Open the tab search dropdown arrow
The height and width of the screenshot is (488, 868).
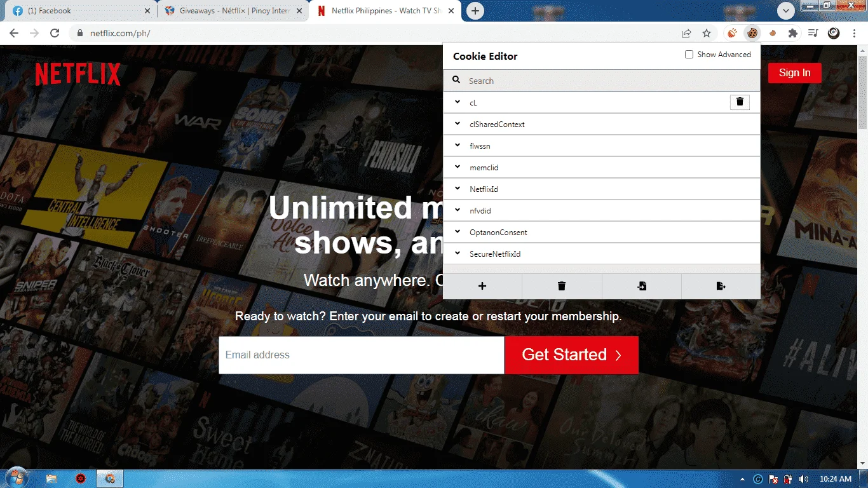tap(786, 11)
